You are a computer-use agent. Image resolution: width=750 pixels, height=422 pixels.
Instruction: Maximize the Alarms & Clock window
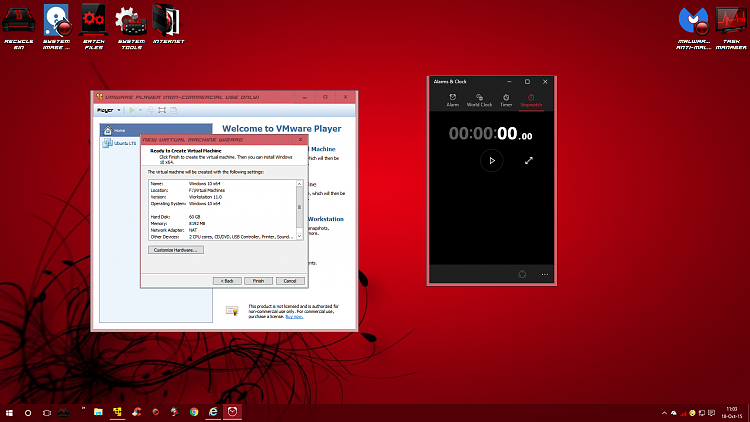tap(527, 82)
